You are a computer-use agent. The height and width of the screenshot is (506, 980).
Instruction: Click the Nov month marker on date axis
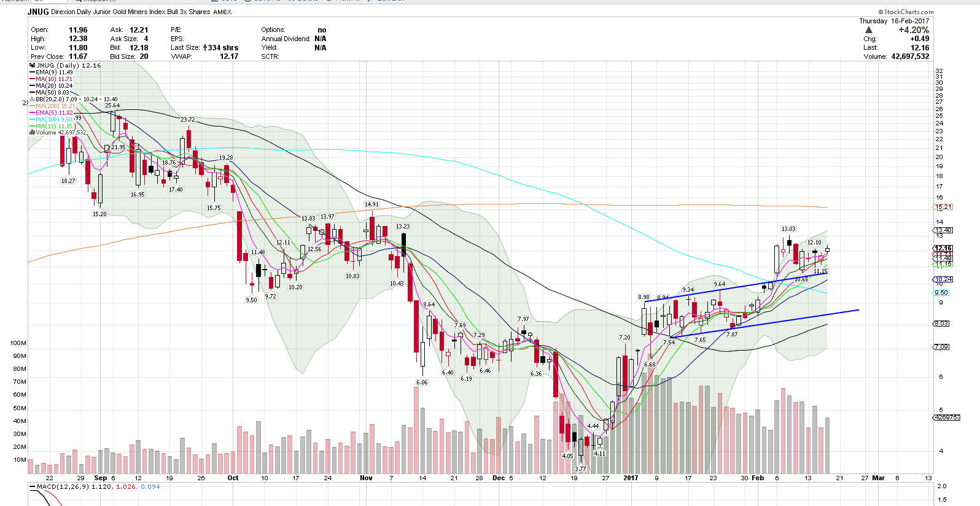[x=366, y=478]
